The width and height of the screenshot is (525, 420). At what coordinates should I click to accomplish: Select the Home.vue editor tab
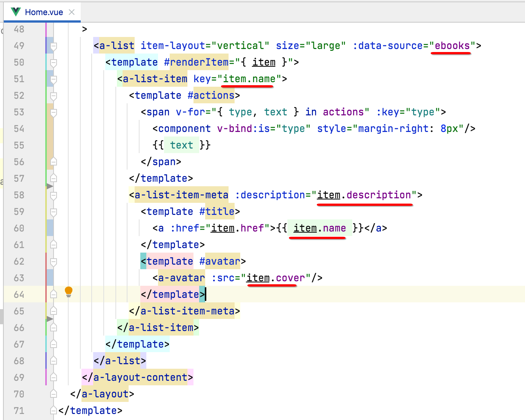tap(42, 12)
